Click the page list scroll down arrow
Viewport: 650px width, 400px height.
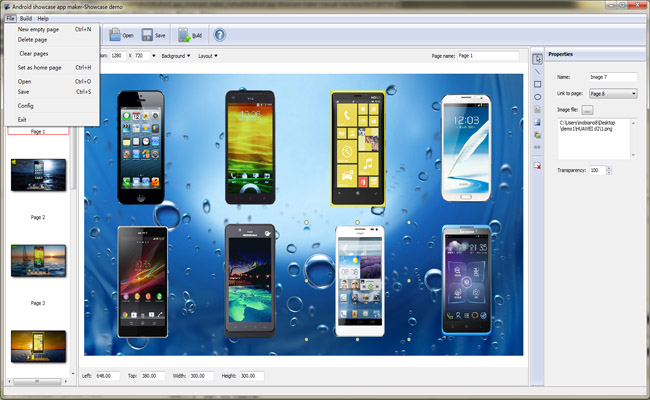click(x=73, y=373)
